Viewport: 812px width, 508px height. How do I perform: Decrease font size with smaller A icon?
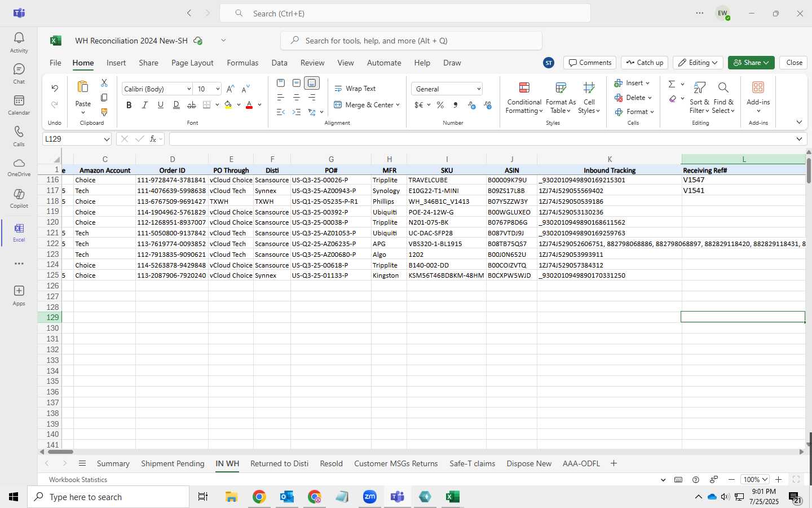[x=245, y=89]
